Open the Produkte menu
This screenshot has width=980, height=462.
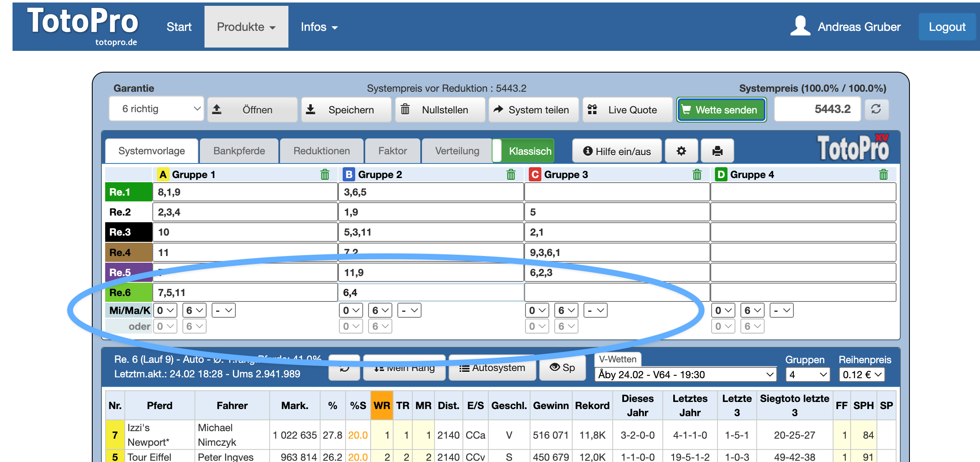246,27
